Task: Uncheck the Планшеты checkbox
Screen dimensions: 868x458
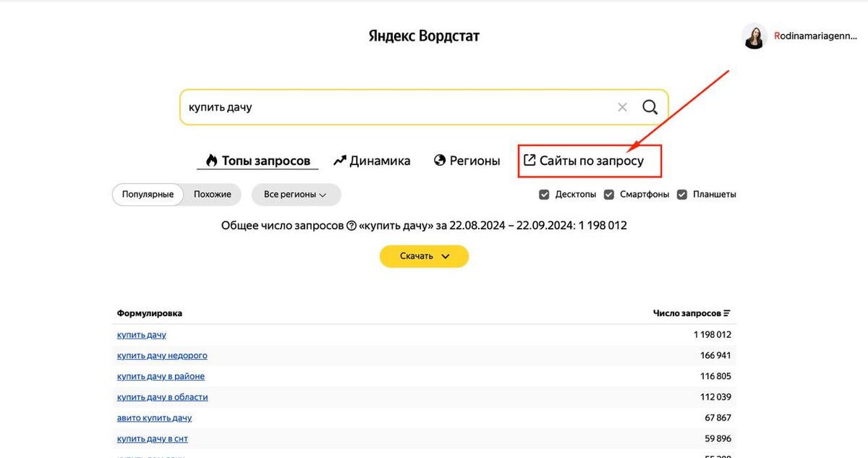Action: point(682,195)
